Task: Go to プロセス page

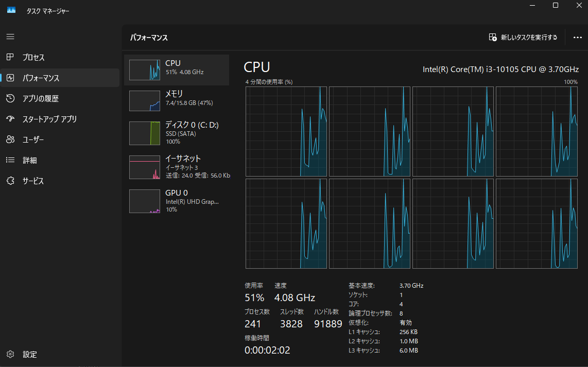Action: 60,57
